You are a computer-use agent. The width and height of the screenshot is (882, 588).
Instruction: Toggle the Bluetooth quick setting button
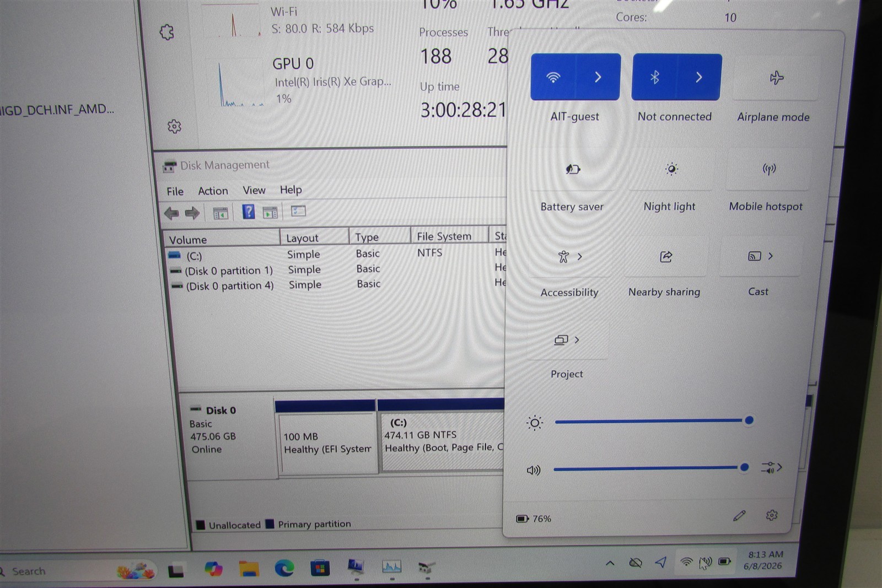point(654,77)
